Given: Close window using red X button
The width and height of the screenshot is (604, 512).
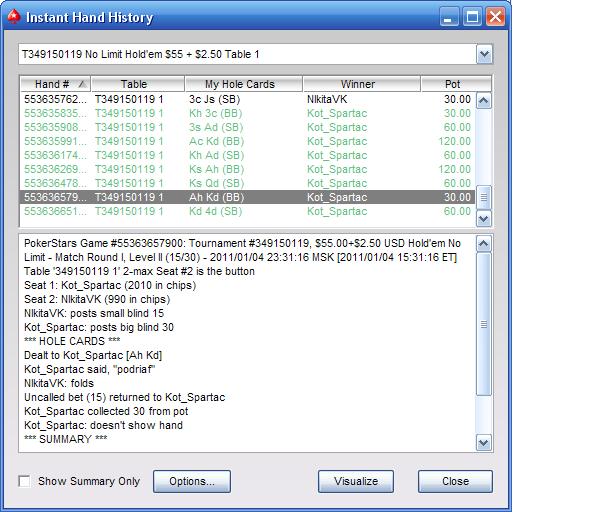Looking at the screenshot, I should (x=495, y=17).
